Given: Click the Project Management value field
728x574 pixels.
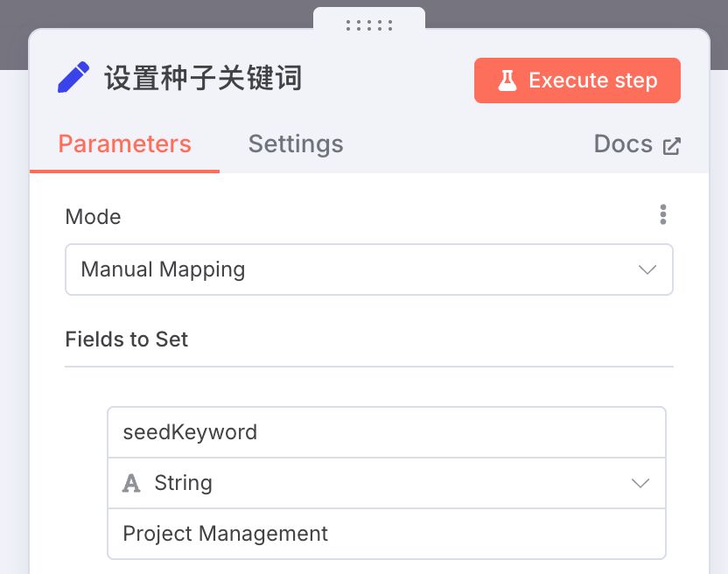Looking at the screenshot, I should [x=386, y=534].
